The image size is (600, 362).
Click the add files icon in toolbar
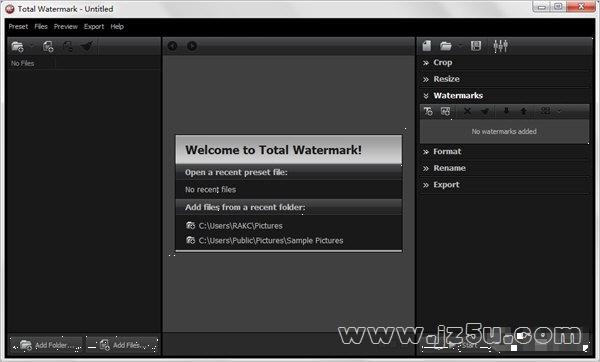(x=48, y=47)
